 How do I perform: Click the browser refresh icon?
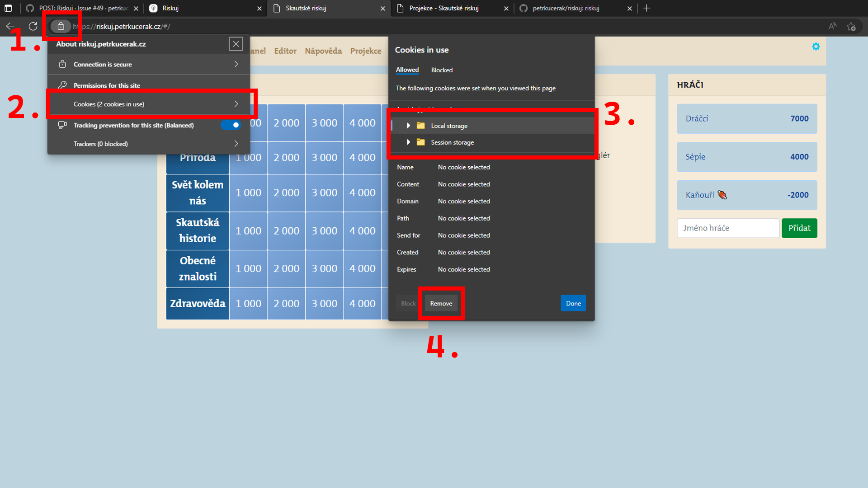click(33, 27)
